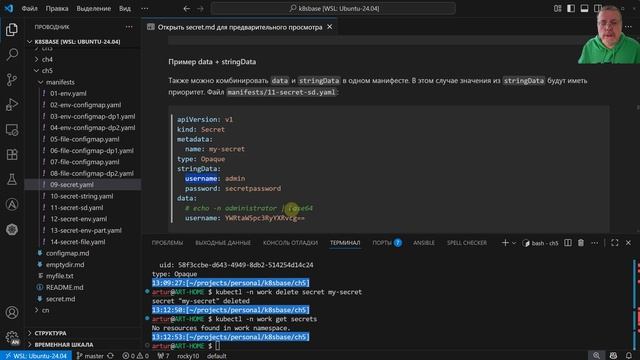The width and height of the screenshot is (640, 360).
Task: Open the Testing flask view
Action: (12, 180)
